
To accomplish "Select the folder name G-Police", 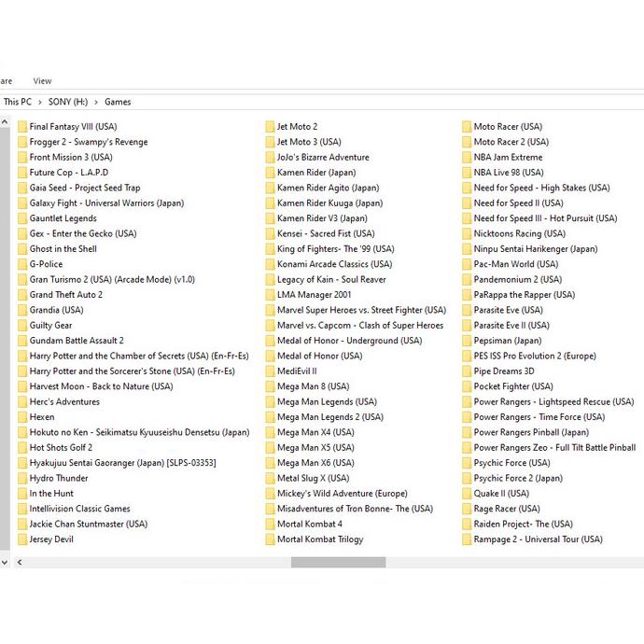I will tap(46, 264).
